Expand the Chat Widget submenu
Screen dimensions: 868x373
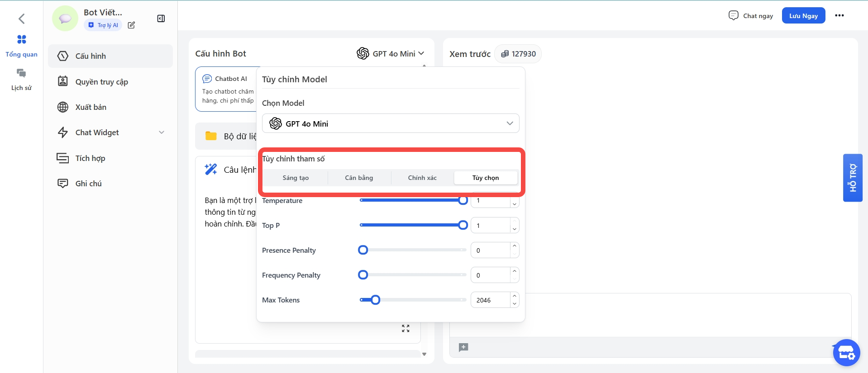(162, 132)
